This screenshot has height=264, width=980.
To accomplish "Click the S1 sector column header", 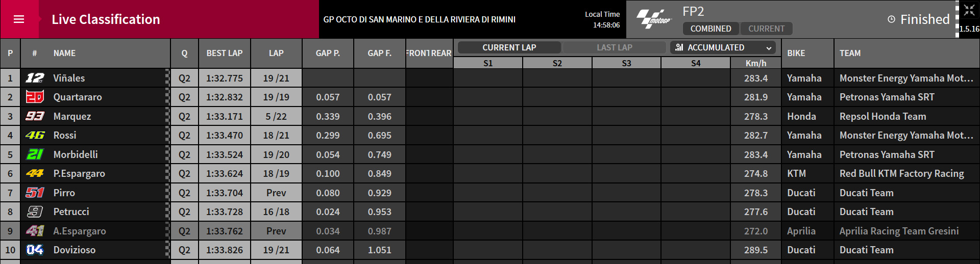I will click(488, 63).
